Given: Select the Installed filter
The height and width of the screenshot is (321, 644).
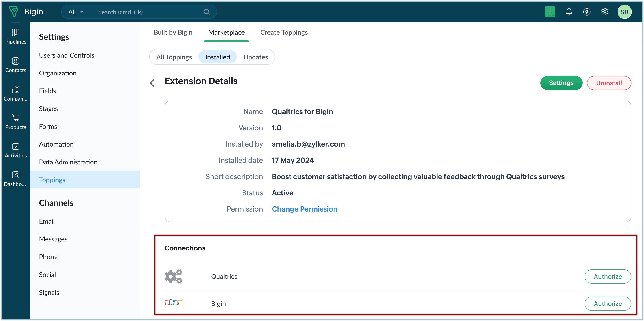Looking at the screenshot, I should (x=217, y=57).
